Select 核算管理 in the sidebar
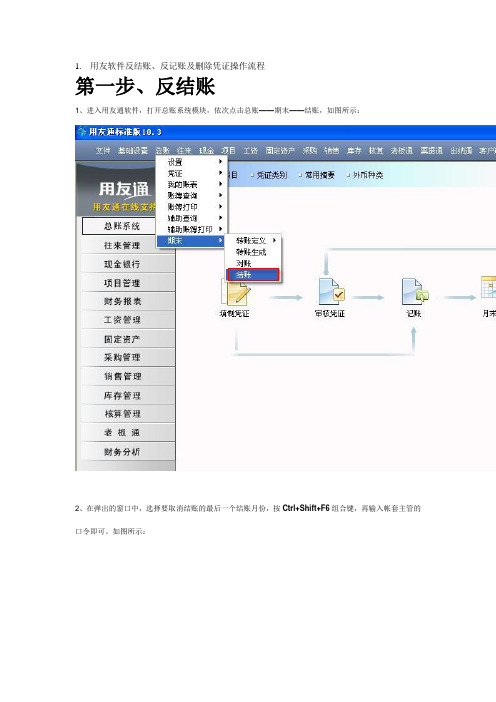This screenshot has width=496, height=702. click(x=128, y=414)
